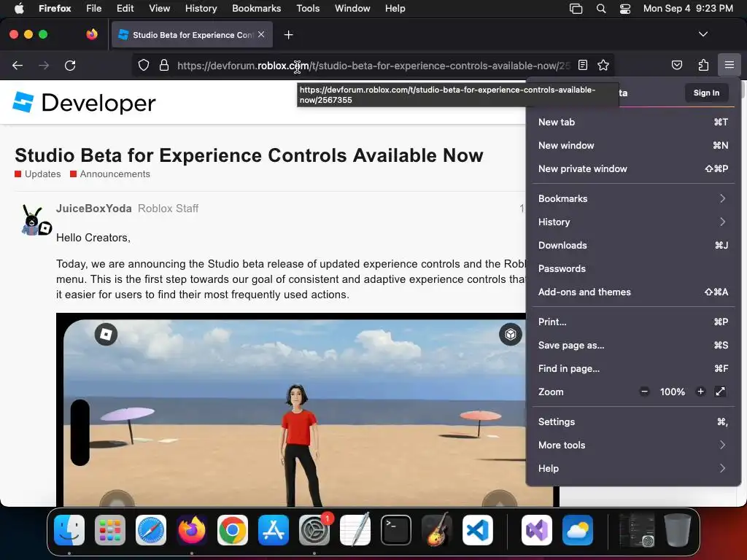The image size is (747, 560).
Task: Open App Store from the Dock
Action: click(x=274, y=530)
